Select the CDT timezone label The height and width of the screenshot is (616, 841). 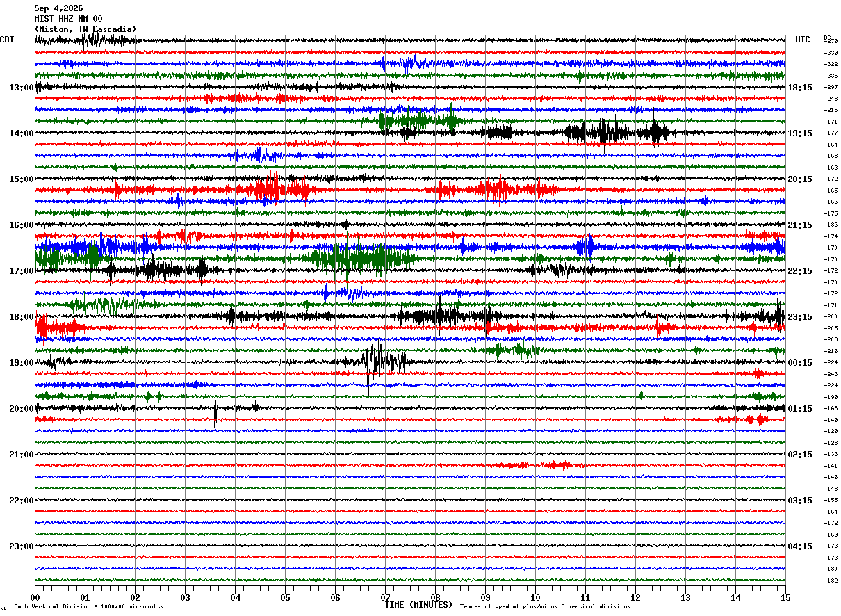coord(7,40)
